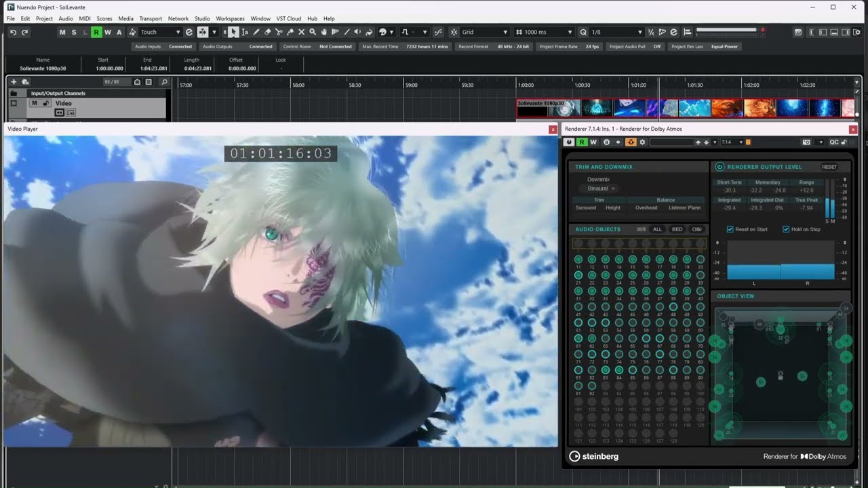Toggle the Renderer Output Level power button

719,167
